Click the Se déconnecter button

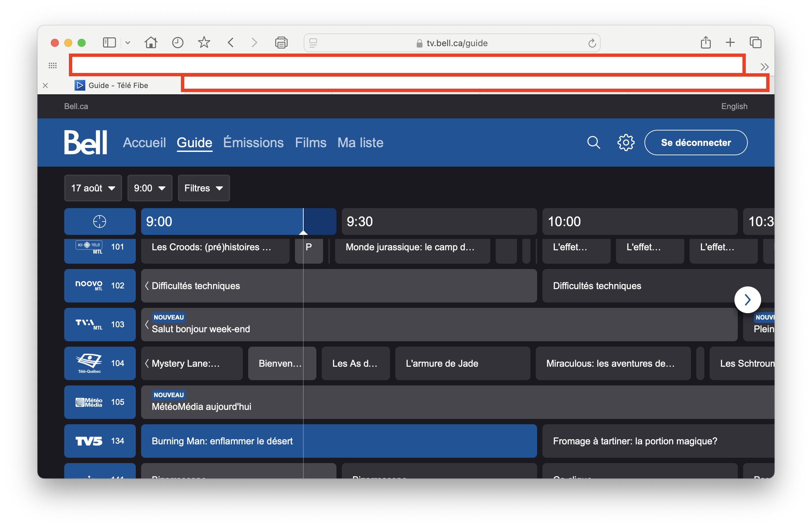pyautogui.click(x=696, y=143)
